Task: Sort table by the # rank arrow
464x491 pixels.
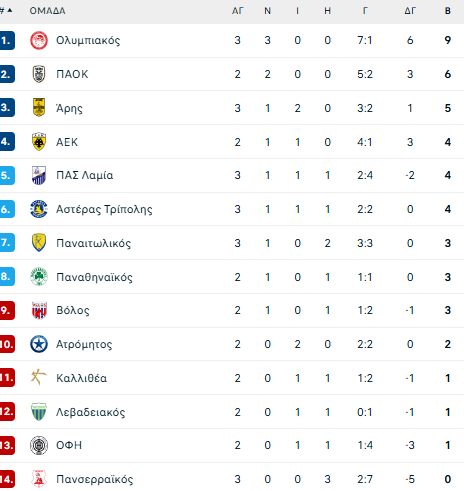Action: [6, 11]
